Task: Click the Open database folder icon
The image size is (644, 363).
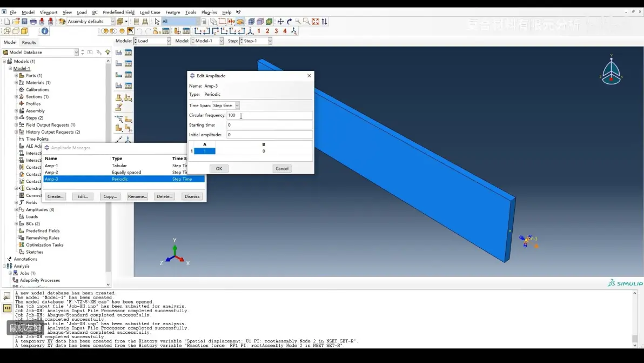Action: (x=16, y=22)
